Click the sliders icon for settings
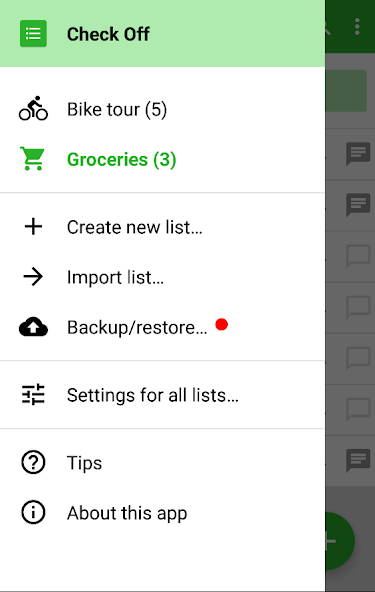This screenshot has width=375, height=592. point(33,395)
